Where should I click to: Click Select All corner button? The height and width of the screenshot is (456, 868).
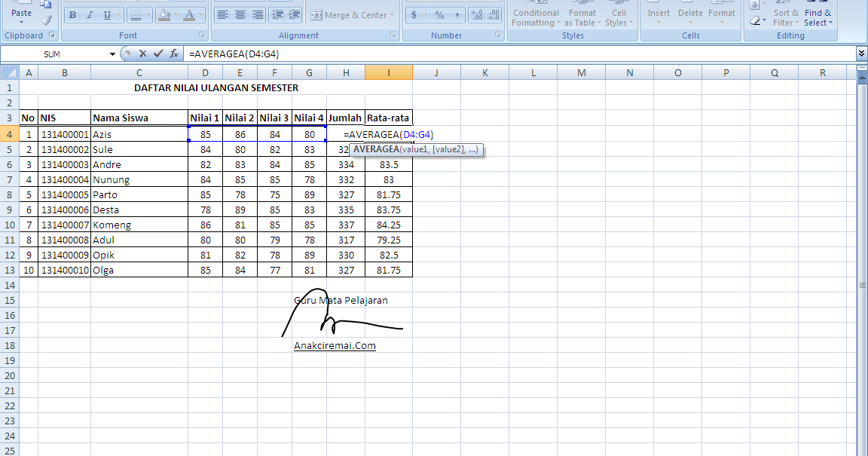point(9,72)
